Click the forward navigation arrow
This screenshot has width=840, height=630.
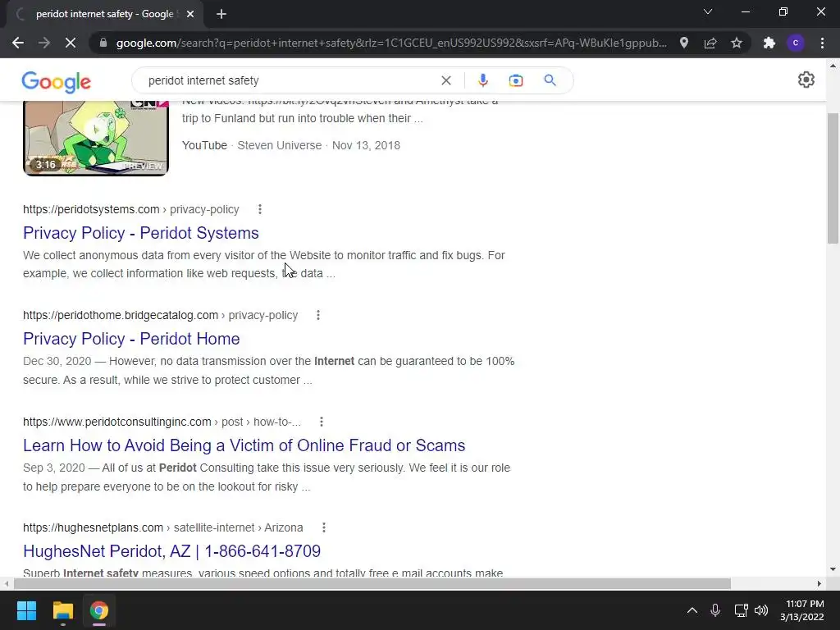point(44,43)
